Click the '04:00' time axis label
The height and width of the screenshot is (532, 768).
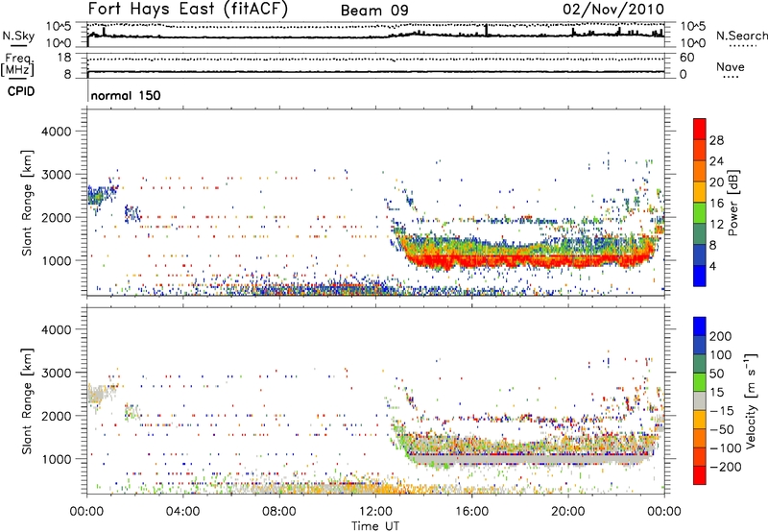(x=183, y=512)
